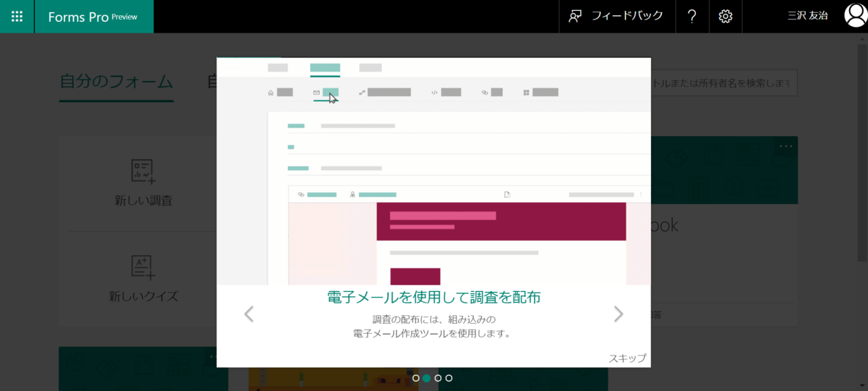
Task: Click the 三沢 友治 account name
Action: [x=807, y=16]
